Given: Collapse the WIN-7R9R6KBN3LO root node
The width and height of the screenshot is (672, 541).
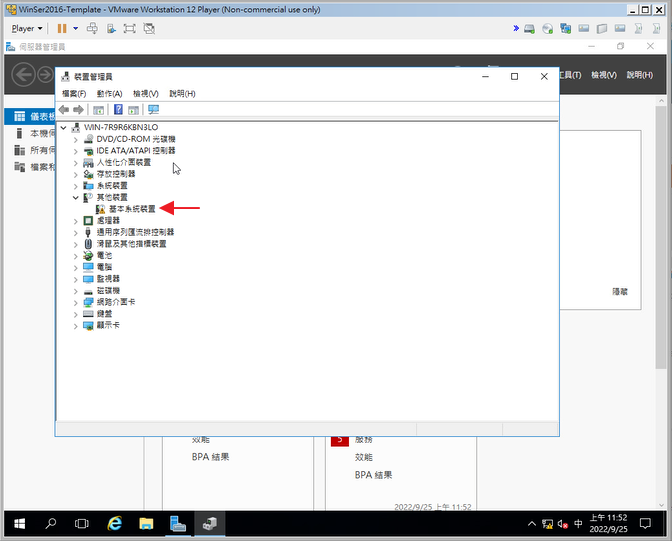Looking at the screenshot, I should tap(63, 127).
